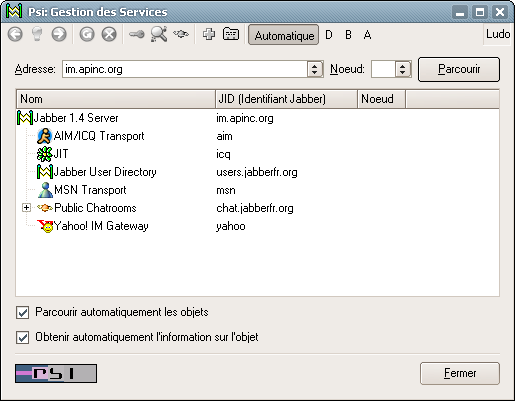The image size is (515, 401).
Task: Click into the Noeud input field
Action: click(383, 69)
